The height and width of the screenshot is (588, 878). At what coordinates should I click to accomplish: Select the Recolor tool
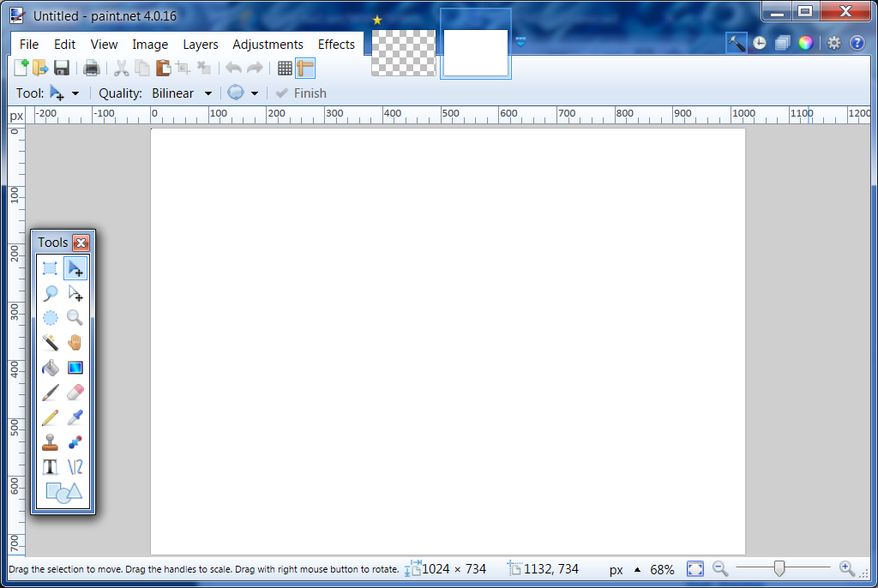click(x=75, y=441)
